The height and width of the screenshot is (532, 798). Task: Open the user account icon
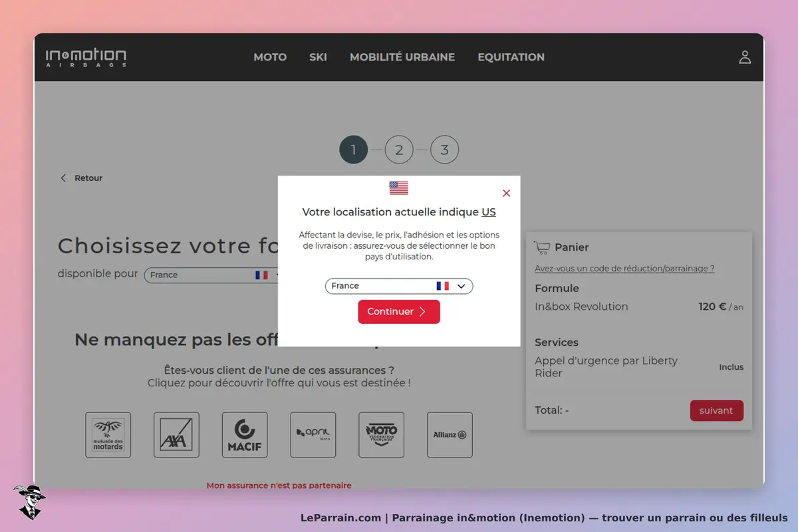745,57
